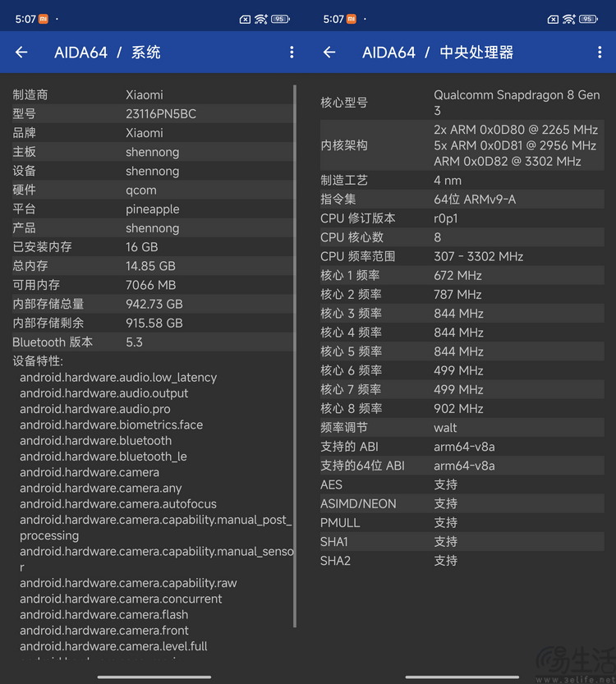616x684 pixels.
Task: Tap battery indicator in right status bar
Action: click(589, 19)
